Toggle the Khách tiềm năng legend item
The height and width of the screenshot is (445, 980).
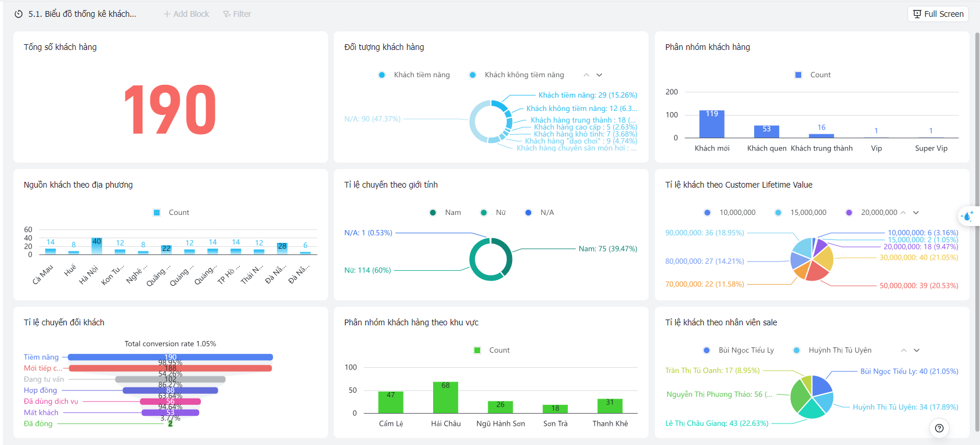(414, 75)
